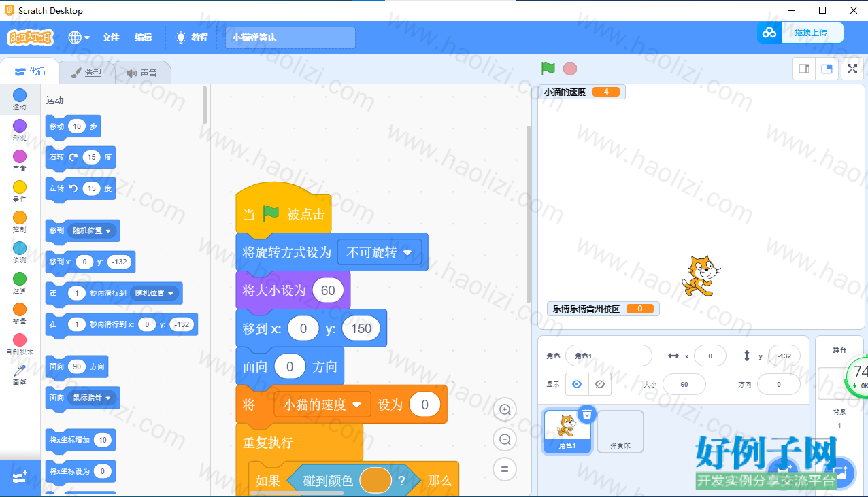Viewport: 868px width, 497px height.
Task: Click the 60 value in 将大小设为 block
Action: tap(328, 290)
